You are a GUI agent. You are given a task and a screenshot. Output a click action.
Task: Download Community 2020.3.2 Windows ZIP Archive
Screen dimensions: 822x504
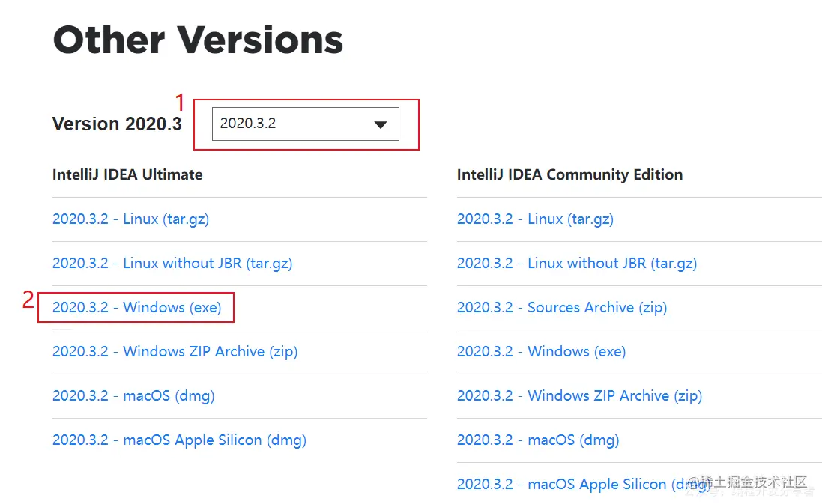(x=579, y=395)
